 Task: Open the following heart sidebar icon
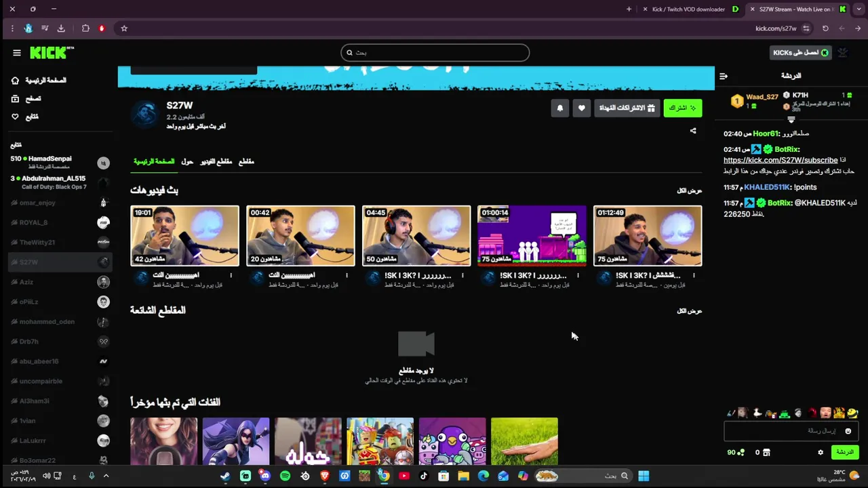click(15, 117)
